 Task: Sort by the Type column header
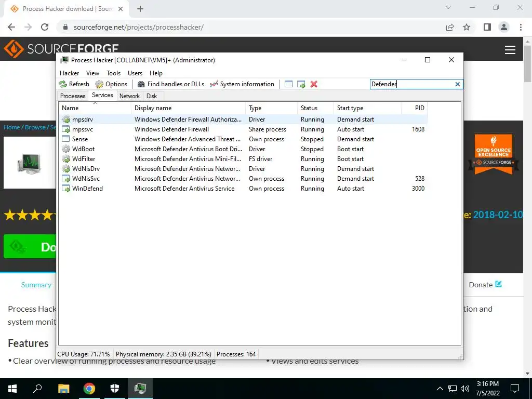(271, 108)
